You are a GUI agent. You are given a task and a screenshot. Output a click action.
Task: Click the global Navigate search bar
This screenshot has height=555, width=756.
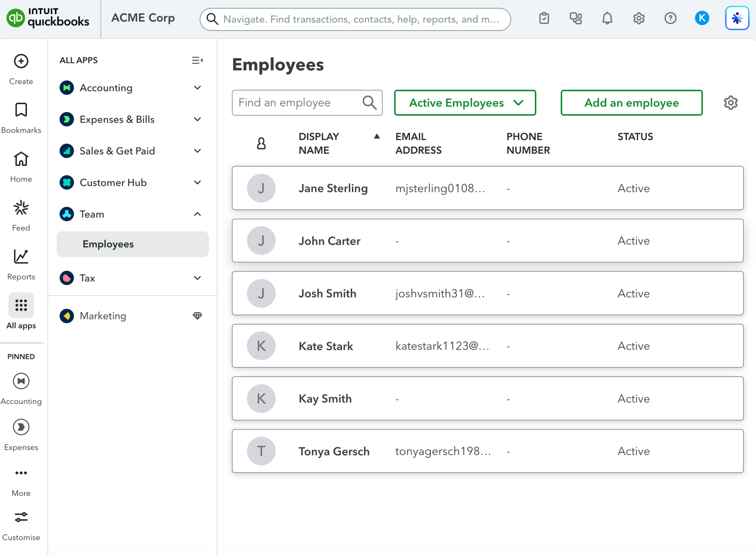click(355, 19)
